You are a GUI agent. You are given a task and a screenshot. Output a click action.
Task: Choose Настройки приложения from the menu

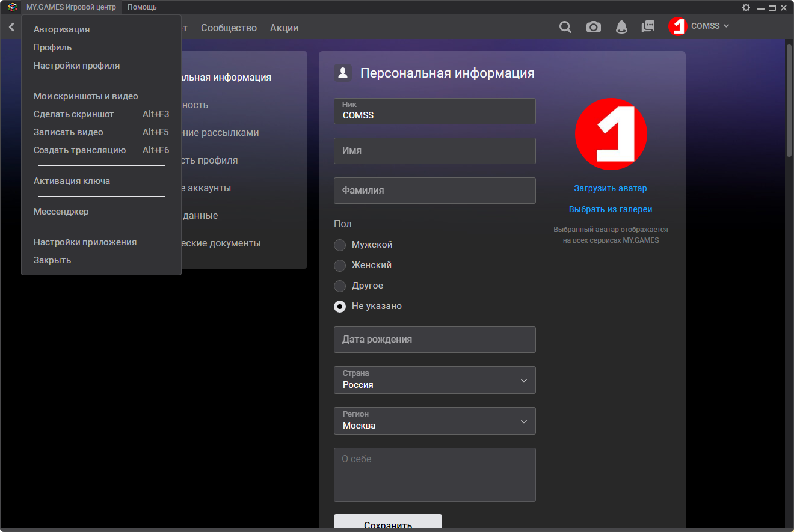click(85, 242)
